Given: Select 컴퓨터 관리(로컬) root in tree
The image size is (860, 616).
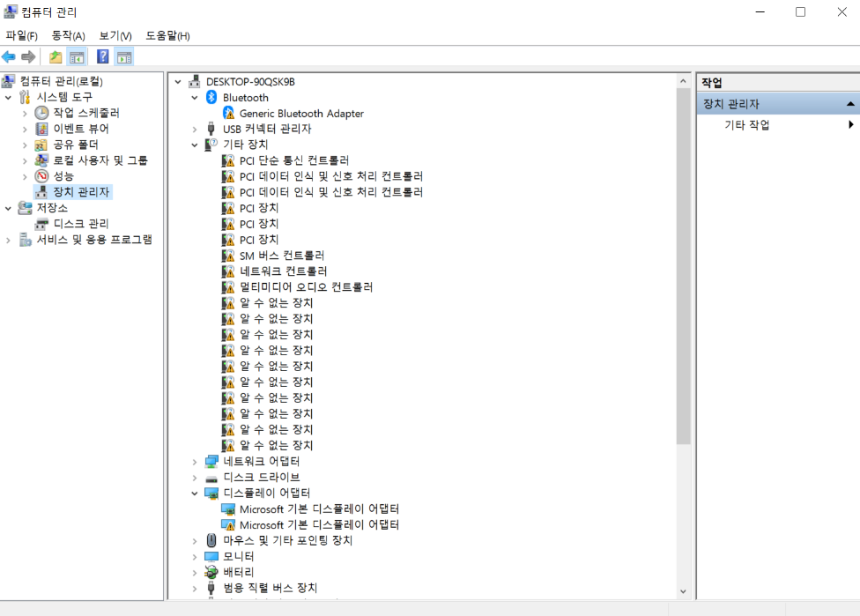Looking at the screenshot, I should click(61, 81).
